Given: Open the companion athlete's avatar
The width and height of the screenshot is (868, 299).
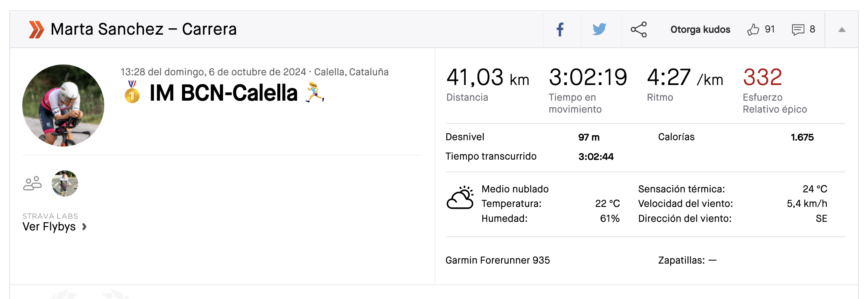Looking at the screenshot, I should click(65, 183).
